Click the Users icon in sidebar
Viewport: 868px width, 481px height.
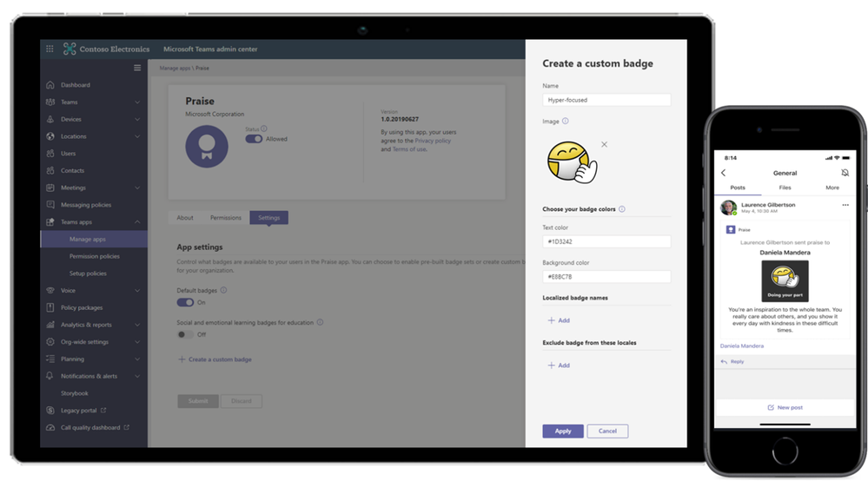(50, 153)
